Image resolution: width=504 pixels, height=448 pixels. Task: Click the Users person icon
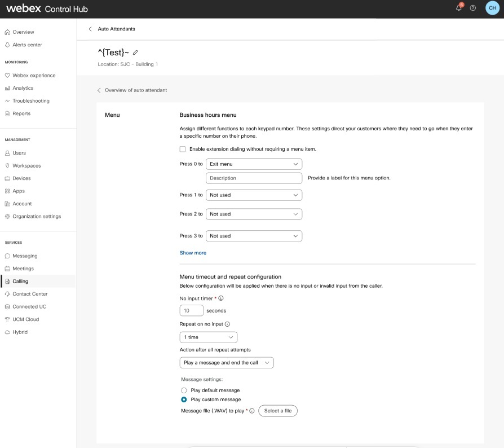(7, 153)
